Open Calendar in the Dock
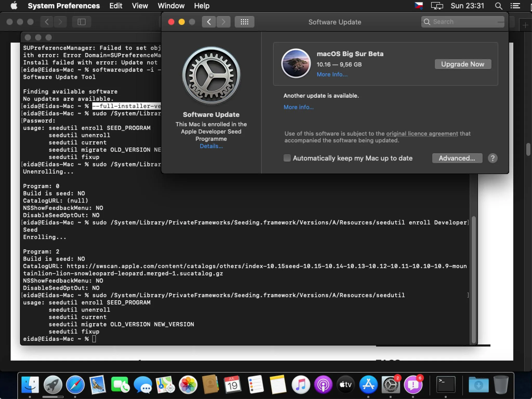This screenshot has height=399, width=532. click(x=233, y=385)
